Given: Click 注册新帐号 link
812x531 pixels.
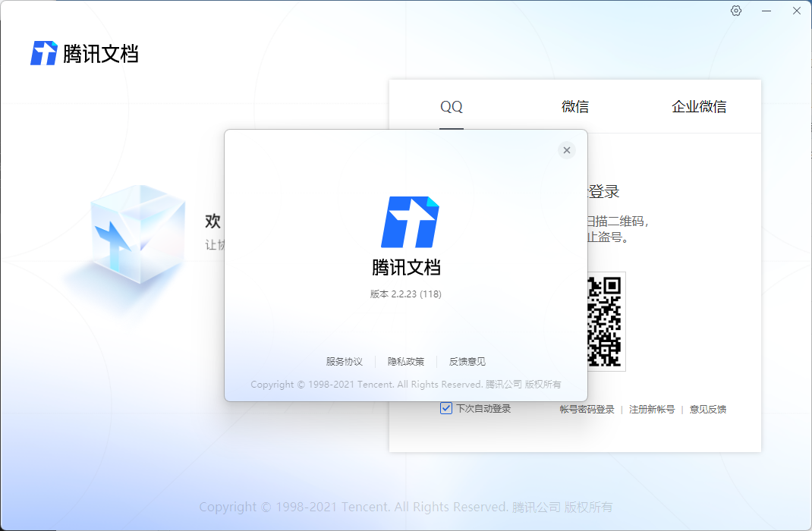Looking at the screenshot, I should [x=652, y=410].
